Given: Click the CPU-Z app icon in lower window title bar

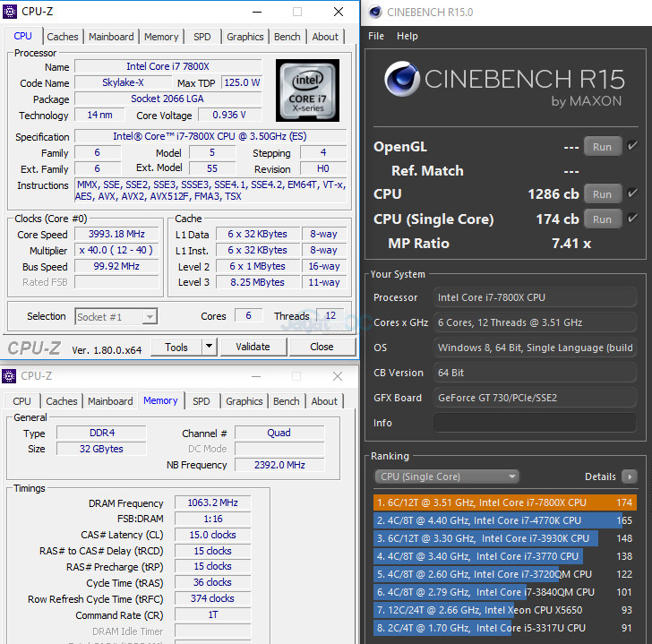Looking at the screenshot, I should pyautogui.click(x=9, y=376).
